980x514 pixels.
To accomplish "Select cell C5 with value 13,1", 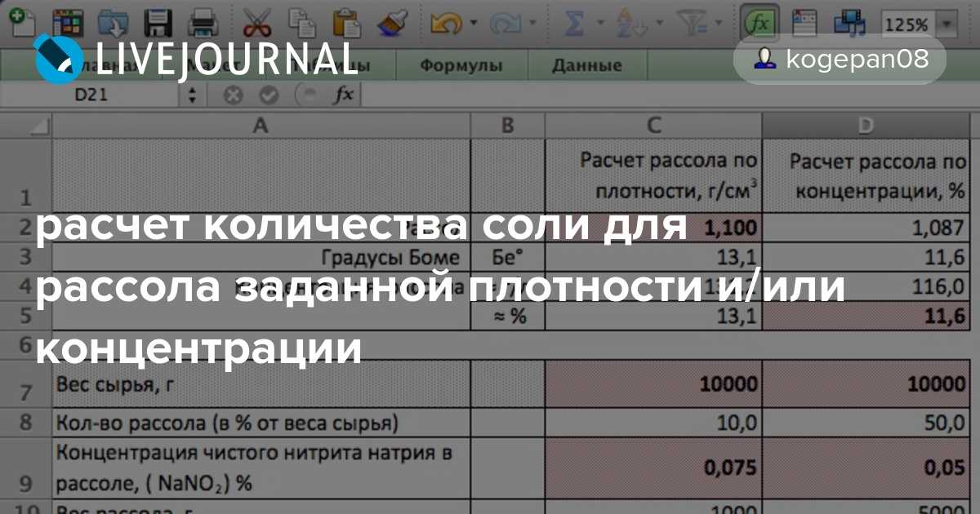I will point(653,316).
